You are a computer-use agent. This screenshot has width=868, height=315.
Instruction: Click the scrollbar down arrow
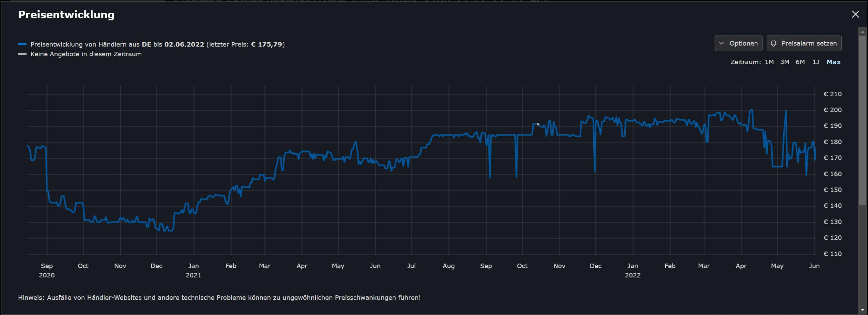pyautogui.click(x=862, y=310)
